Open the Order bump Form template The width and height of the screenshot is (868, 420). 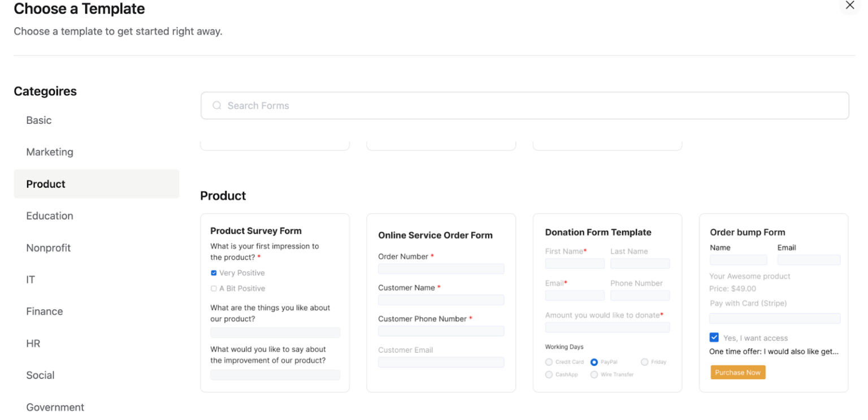[x=773, y=303]
